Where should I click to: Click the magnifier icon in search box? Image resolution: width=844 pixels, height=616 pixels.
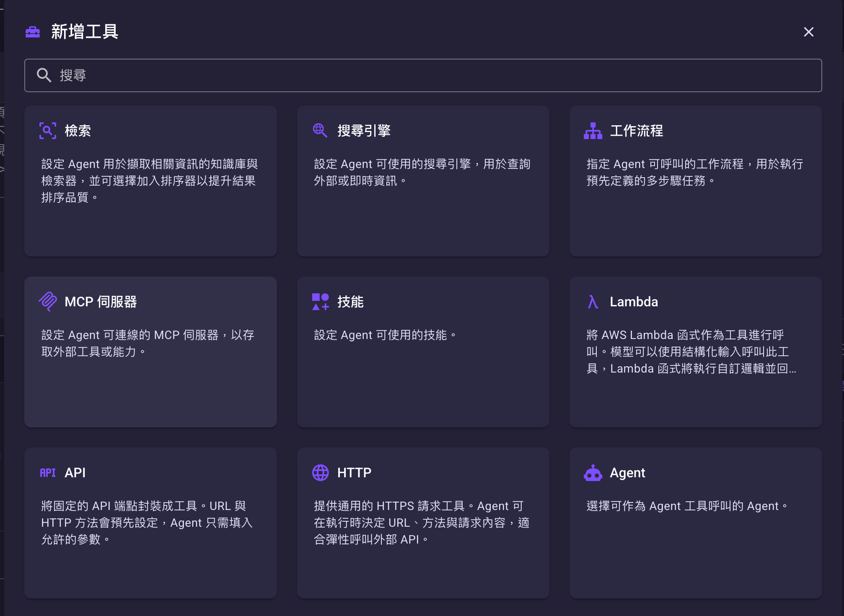coord(44,75)
